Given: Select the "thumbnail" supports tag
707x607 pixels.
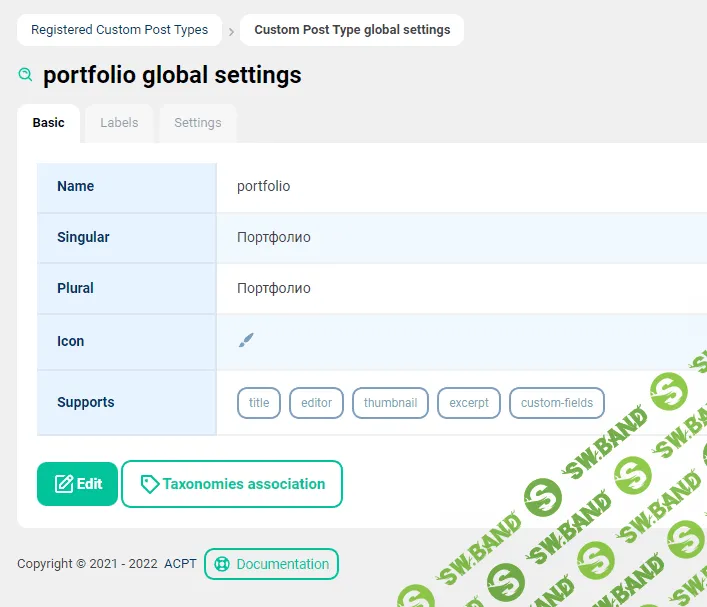Looking at the screenshot, I should pos(390,403).
